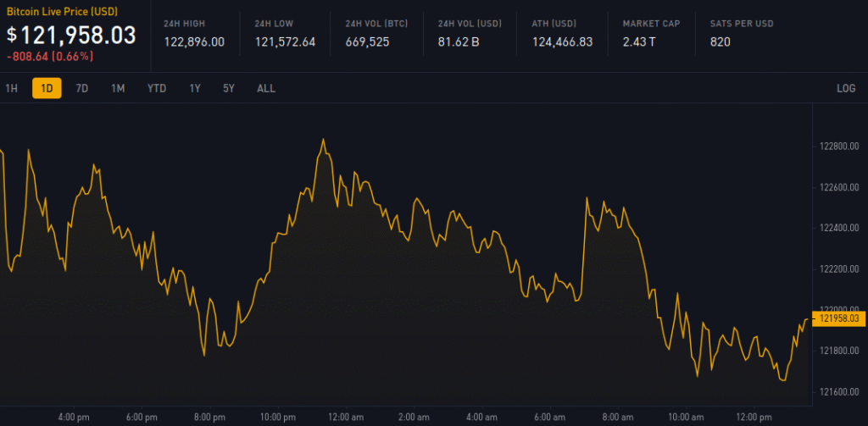Viewport: 868px width, 426px height.
Task: Click the Bitcoin Live Price (USD) title
Action: click(x=63, y=12)
